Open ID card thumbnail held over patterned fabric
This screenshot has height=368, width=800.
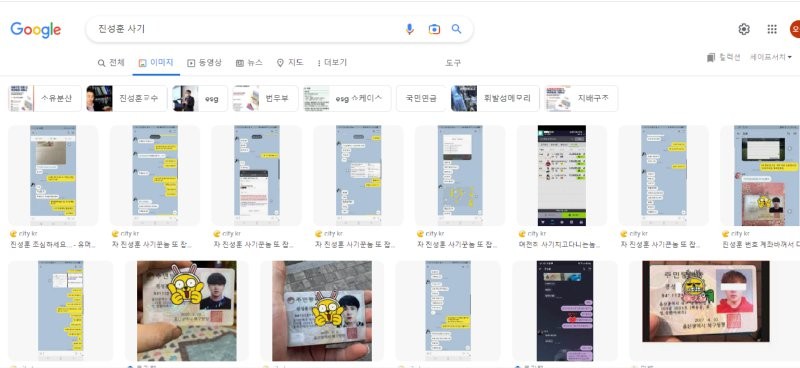click(x=187, y=311)
